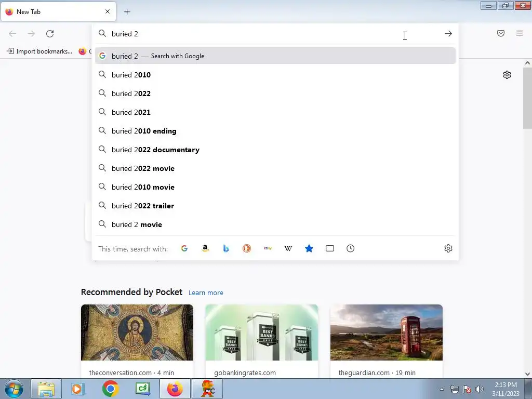Open search settings gear in dropdown
The width and height of the screenshot is (532, 399).
448,248
